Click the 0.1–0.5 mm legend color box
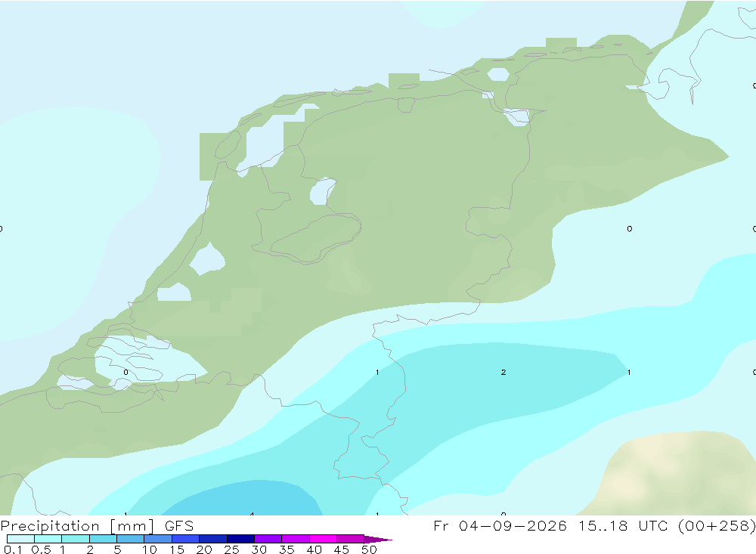Screen dimensions: 756x554 (x=20, y=539)
